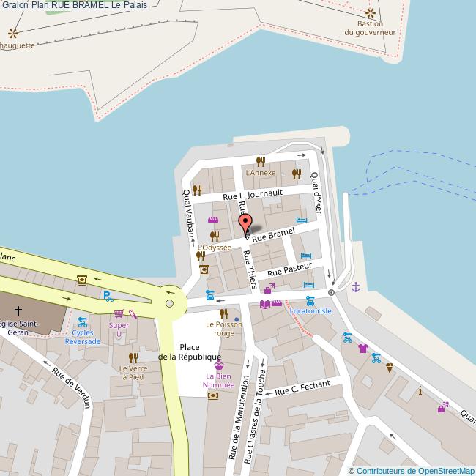This screenshot has height=476, width=476.
Task: Click the Le Verre à Pied restaurant icon
Action: tap(133, 357)
